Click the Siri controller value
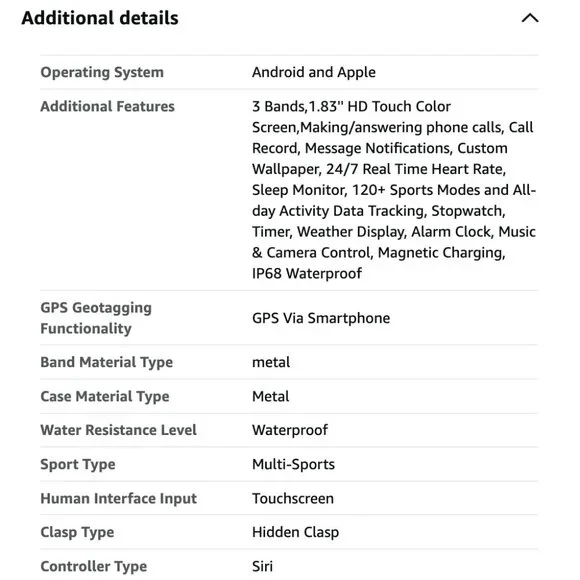This screenshot has height=580, width=580. tap(263, 567)
